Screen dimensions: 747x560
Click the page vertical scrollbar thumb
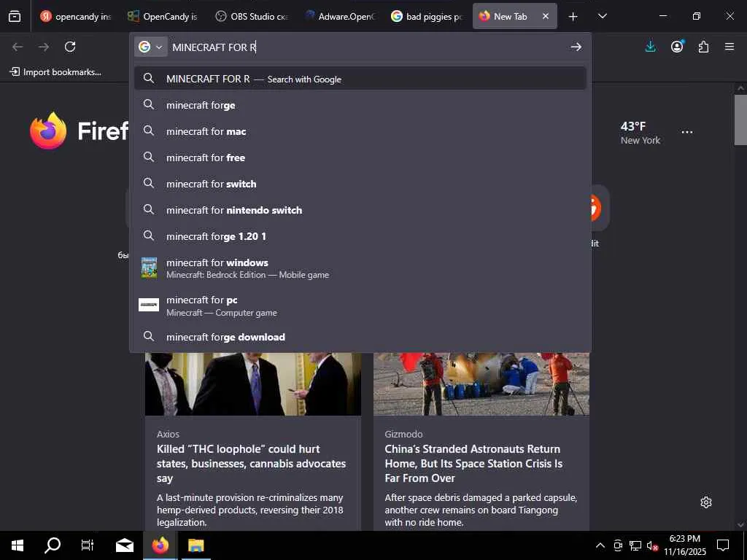pos(740,119)
